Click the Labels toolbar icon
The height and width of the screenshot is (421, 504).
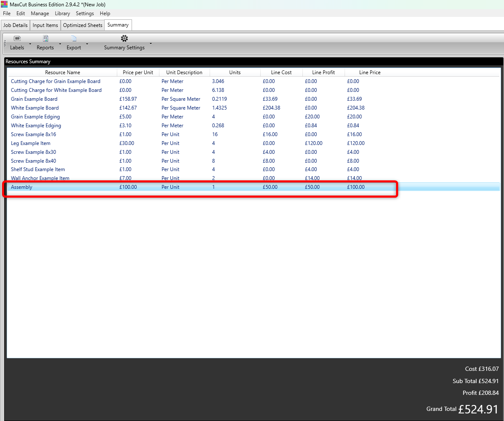click(17, 38)
